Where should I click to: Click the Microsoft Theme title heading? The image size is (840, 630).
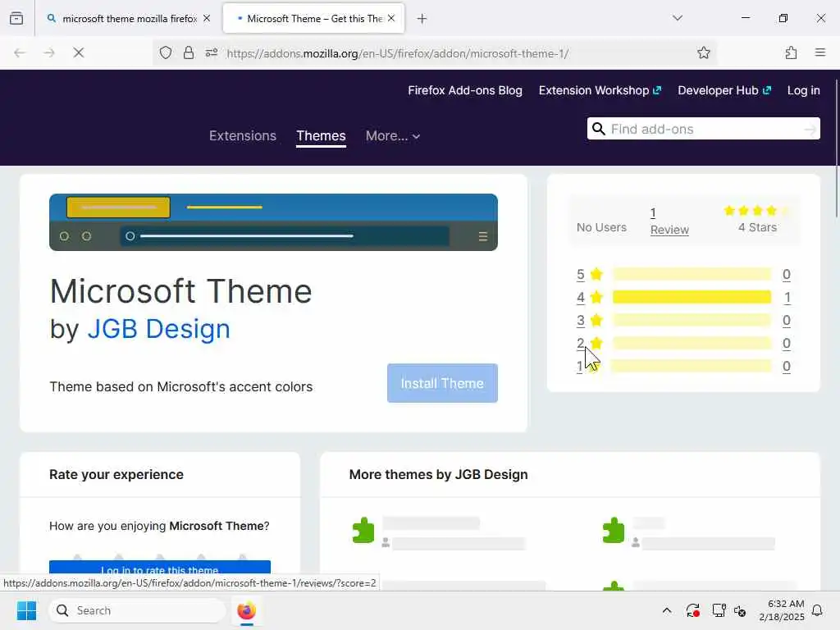[x=180, y=291]
